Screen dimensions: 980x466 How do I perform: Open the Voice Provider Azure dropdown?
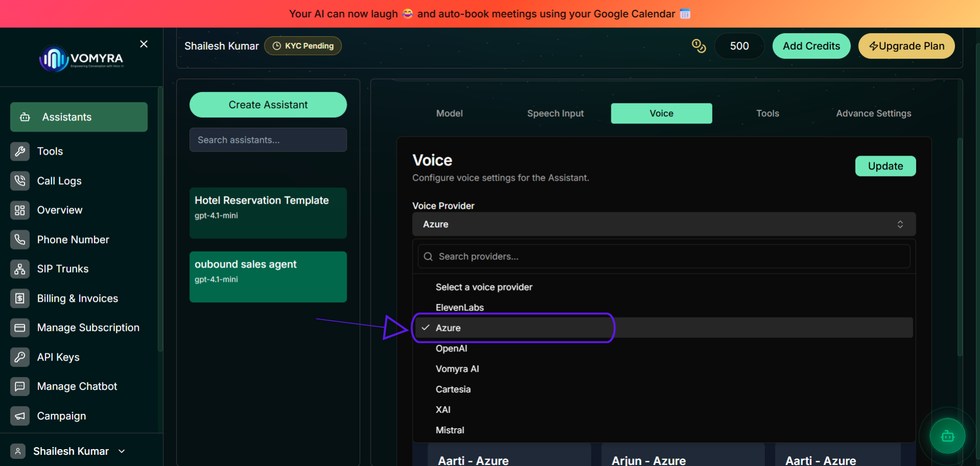coord(664,224)
